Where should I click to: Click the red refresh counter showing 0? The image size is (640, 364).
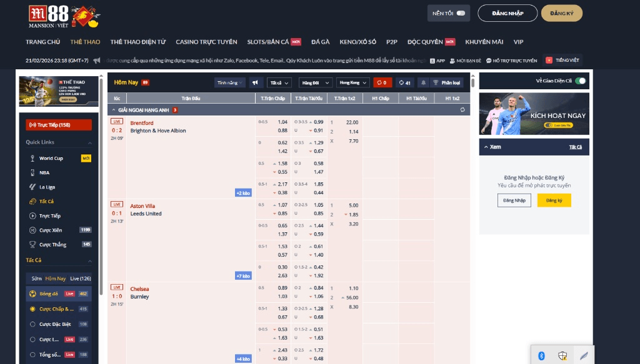[382, 83]
